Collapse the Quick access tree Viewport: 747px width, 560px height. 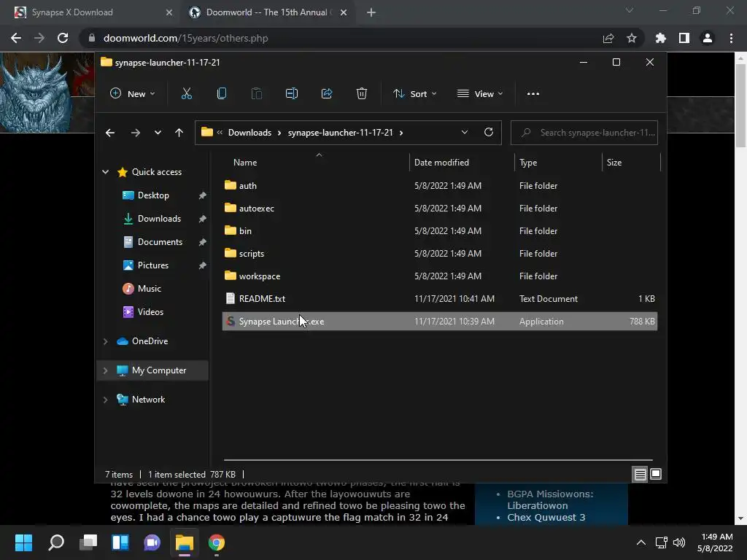(105, 172)
